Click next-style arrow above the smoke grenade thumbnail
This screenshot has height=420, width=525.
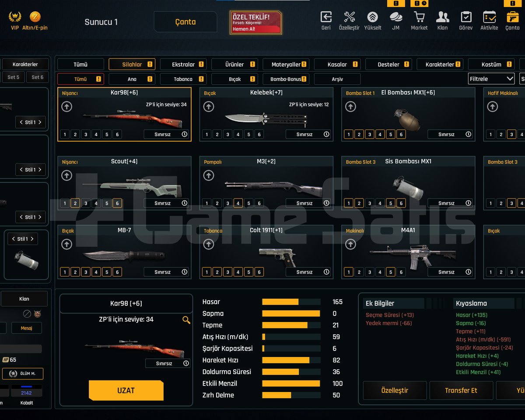coord(33,239)
